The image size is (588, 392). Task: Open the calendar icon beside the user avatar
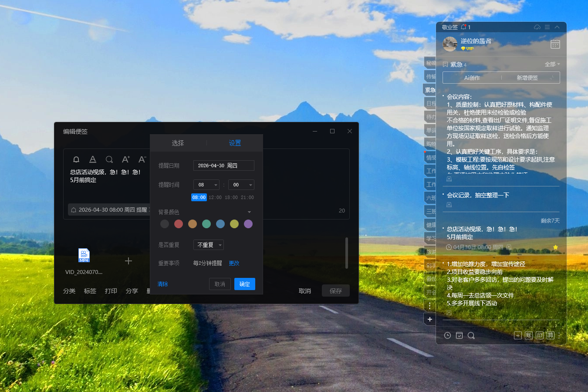click(555, 44)
